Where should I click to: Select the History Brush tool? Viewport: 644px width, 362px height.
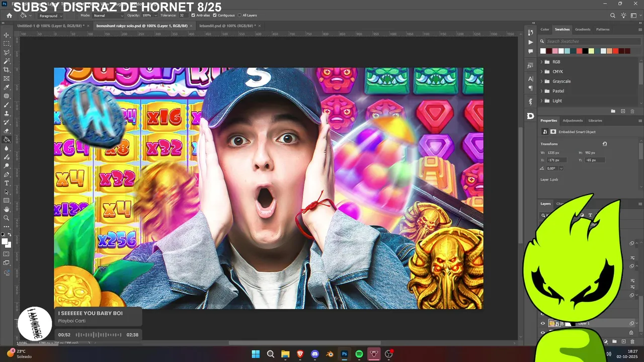[7, 122]
